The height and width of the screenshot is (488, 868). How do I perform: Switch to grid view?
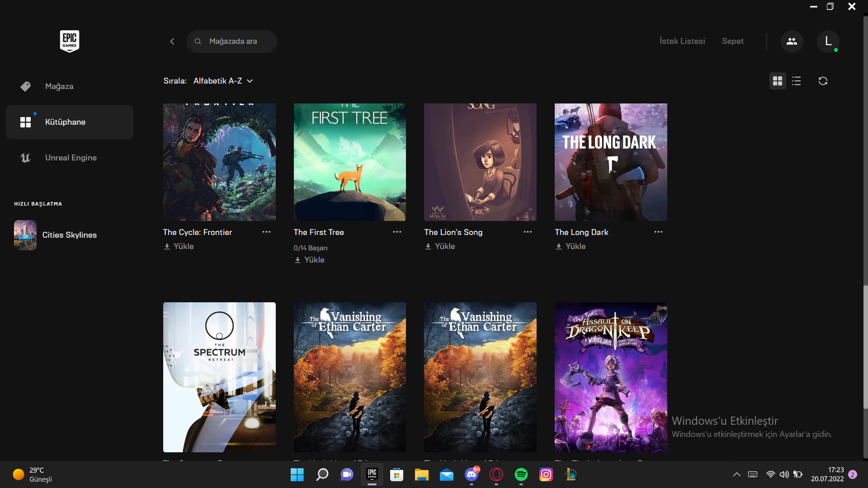[778, 81]
